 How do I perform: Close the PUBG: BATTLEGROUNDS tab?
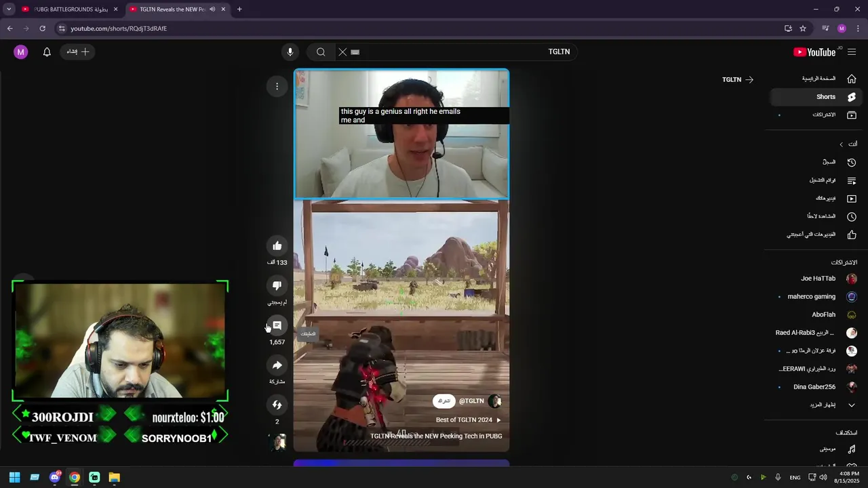(116, 9)
